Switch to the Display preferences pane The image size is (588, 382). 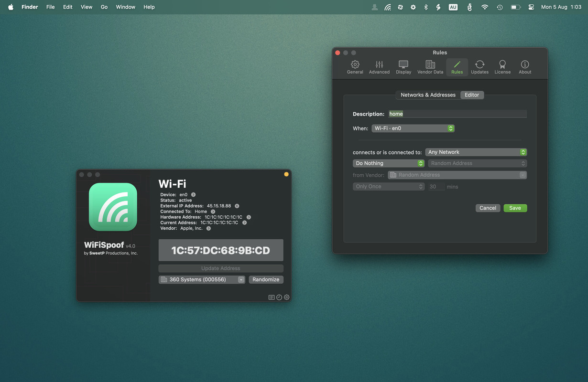[403, 67]
